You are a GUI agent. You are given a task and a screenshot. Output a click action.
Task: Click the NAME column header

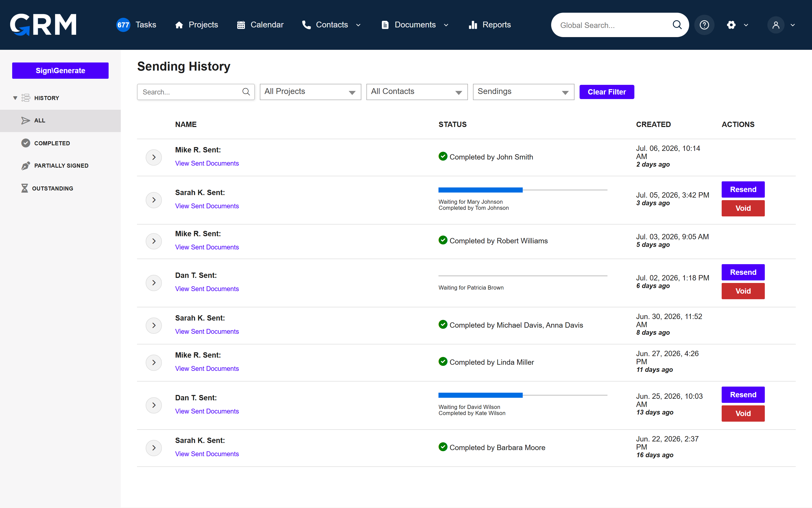tap(186, 124)
